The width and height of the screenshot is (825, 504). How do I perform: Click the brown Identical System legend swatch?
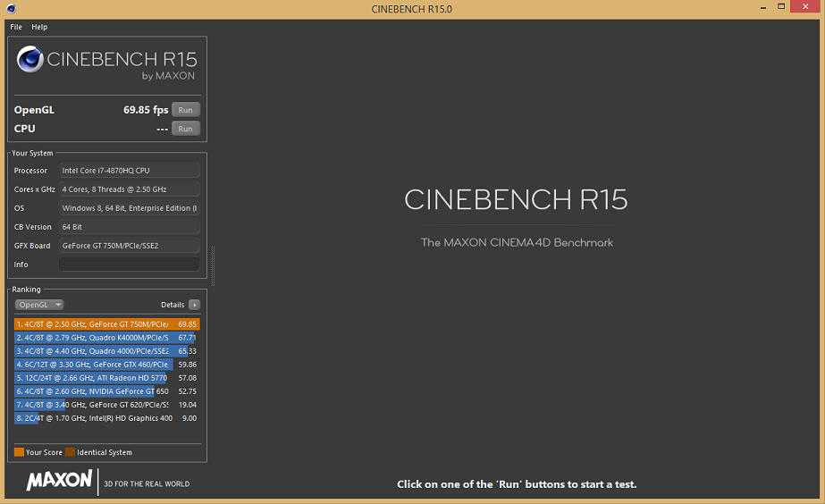point(70,452)
